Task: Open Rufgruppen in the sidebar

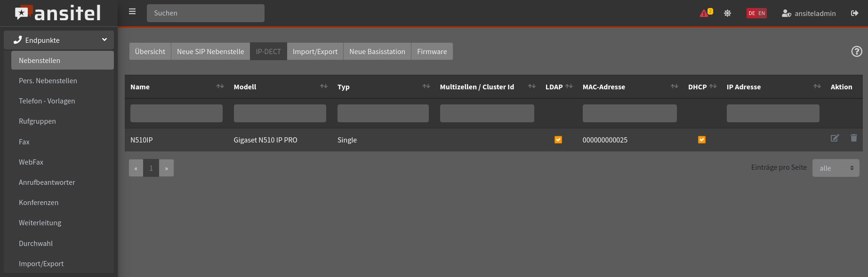Action: (x=37, y=121)
